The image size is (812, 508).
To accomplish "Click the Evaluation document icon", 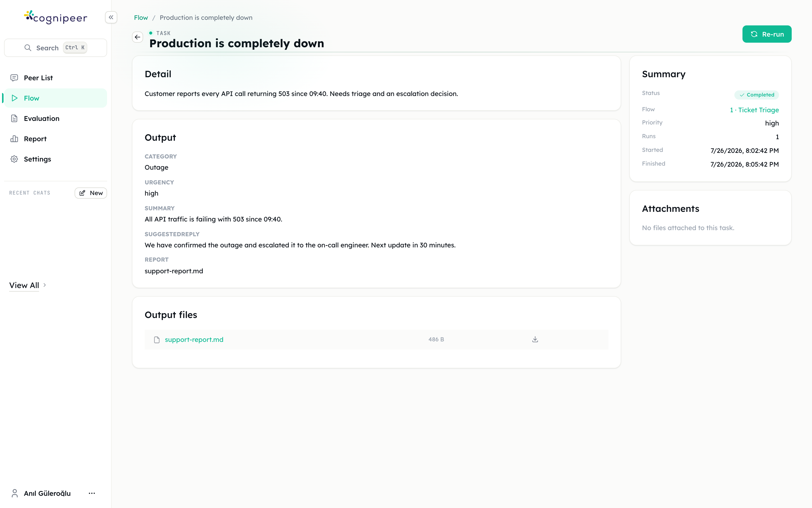I will click(14, 119).
